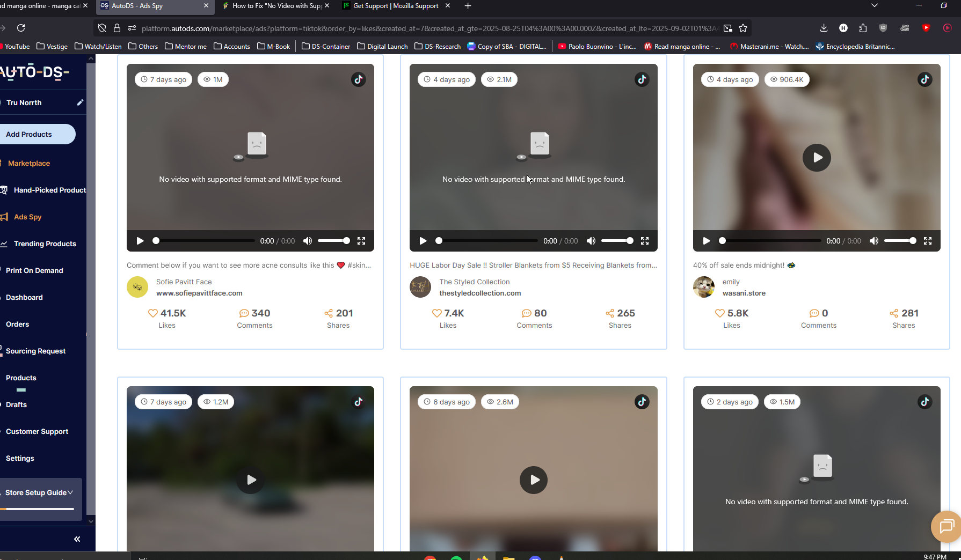
Task: Enter fullscreen on the Stroller Blankets video
Action: coord(645,241)
